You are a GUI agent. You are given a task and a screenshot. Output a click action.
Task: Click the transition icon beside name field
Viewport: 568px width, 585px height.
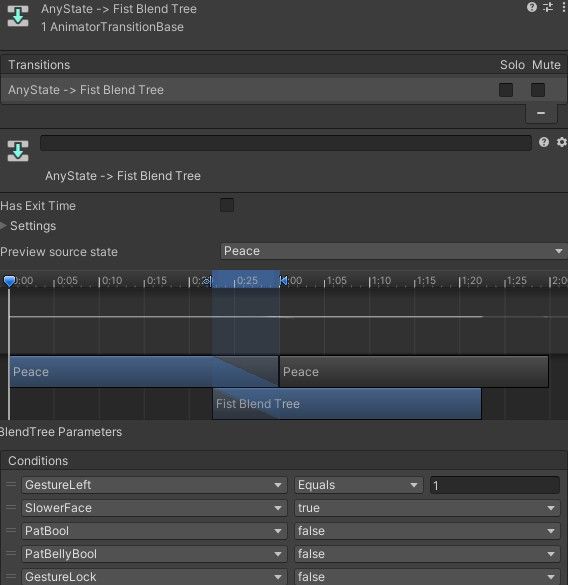coord(18,151)
